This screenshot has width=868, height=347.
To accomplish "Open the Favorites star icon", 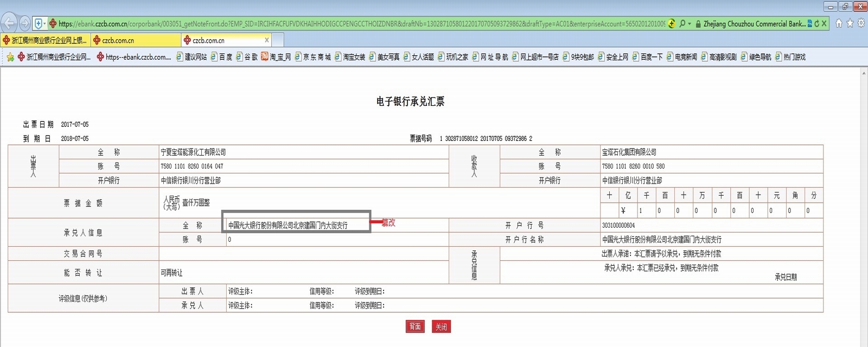I will tap(850, 23).
